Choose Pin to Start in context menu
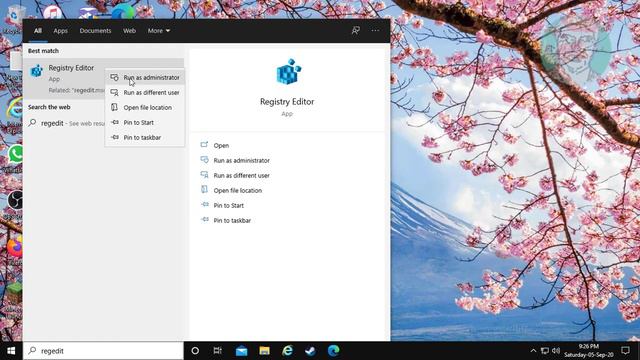640x360 pixels. 145,122
